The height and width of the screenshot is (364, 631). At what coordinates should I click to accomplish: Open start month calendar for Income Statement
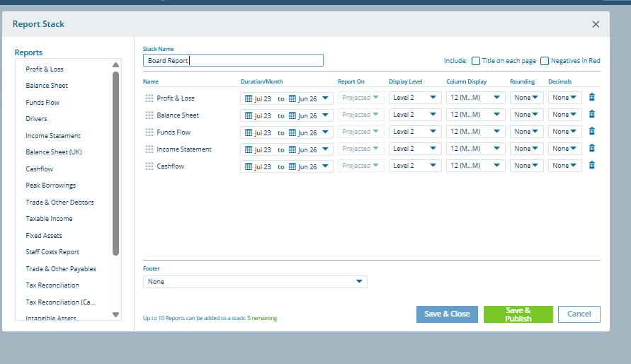249,149
